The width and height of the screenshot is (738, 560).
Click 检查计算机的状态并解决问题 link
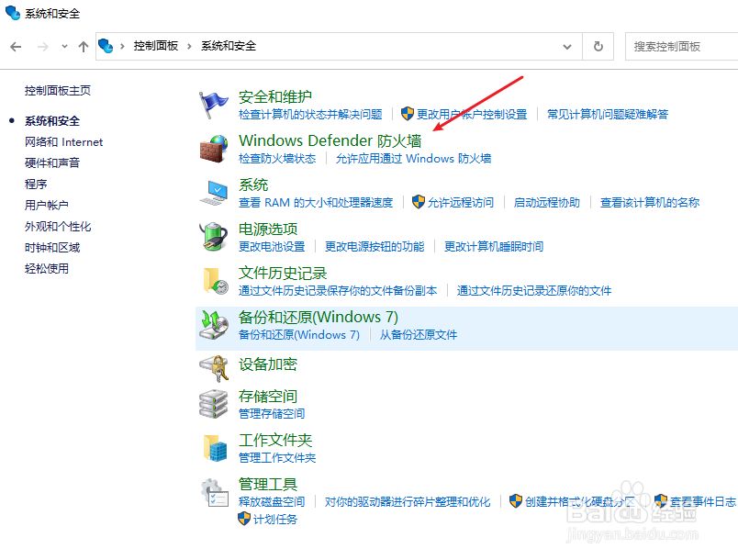(x=310, y=115)
